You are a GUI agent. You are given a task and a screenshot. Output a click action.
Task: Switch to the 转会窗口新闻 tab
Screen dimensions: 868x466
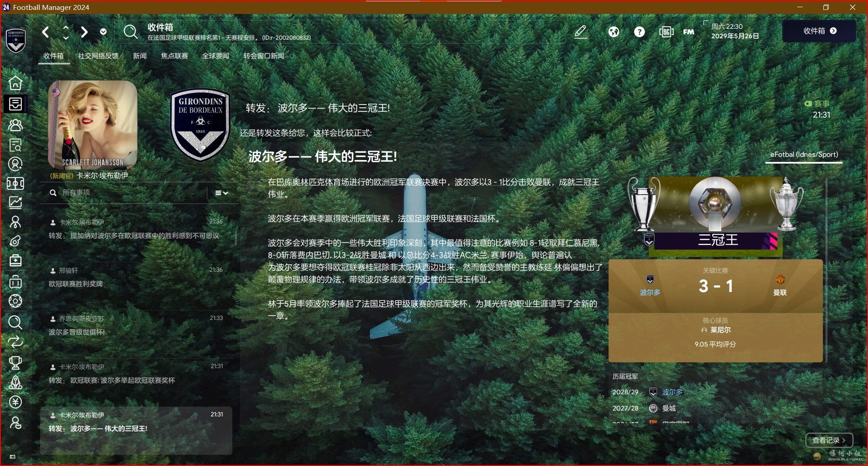263,56
